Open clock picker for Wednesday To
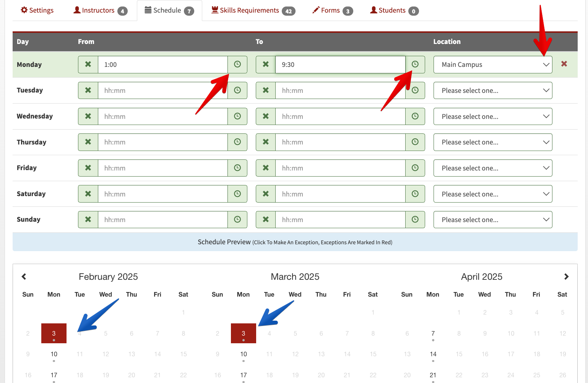 click(415, 116)
